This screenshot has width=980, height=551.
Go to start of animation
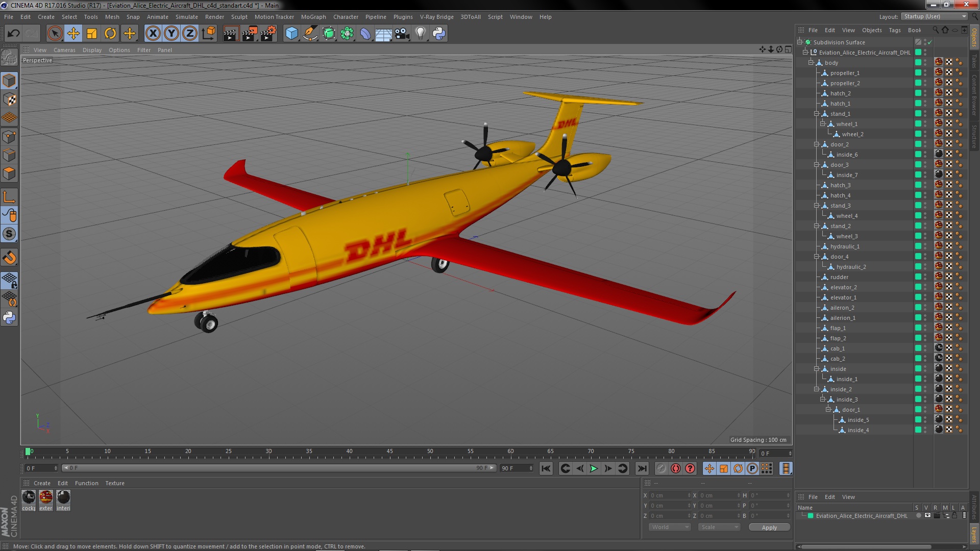click(546, 468)
